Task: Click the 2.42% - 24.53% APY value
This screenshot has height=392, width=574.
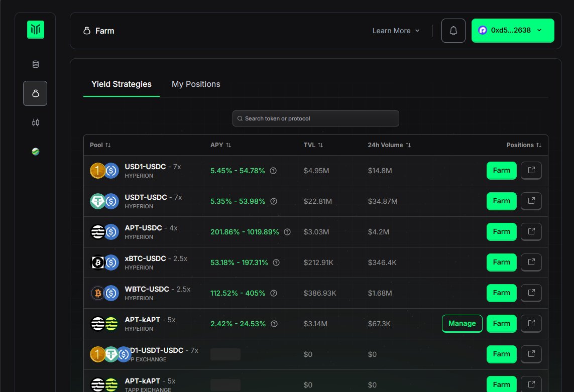Action: pyautogui.click(x=238, y=324)
